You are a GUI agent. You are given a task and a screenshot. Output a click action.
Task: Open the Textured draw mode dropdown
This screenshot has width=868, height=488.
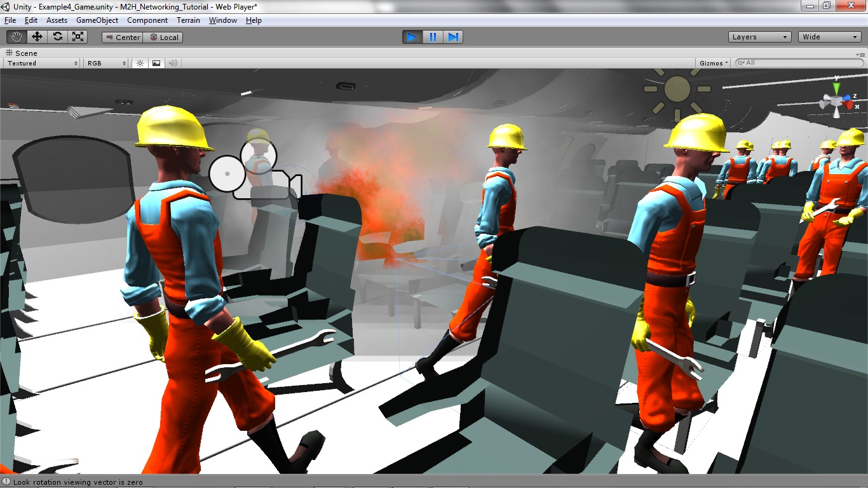click(42, 63)
